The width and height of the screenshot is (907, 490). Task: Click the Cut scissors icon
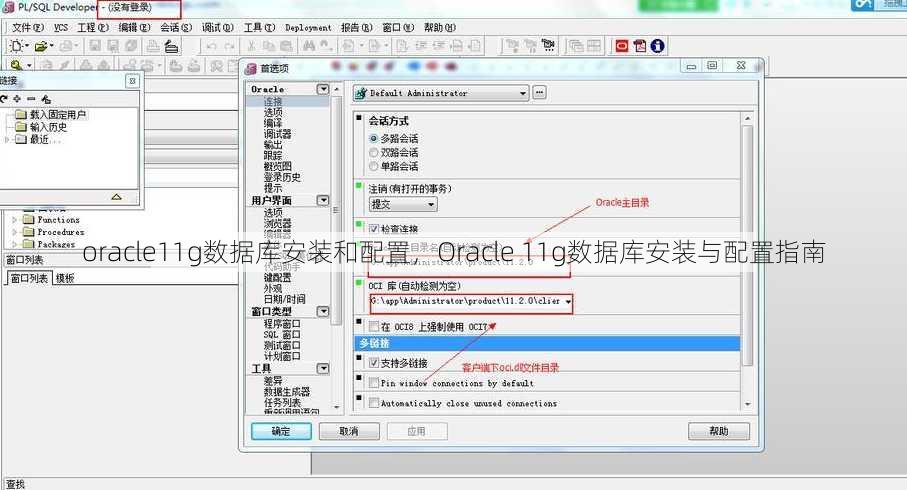pyautogui.click(x=252, y=46)
